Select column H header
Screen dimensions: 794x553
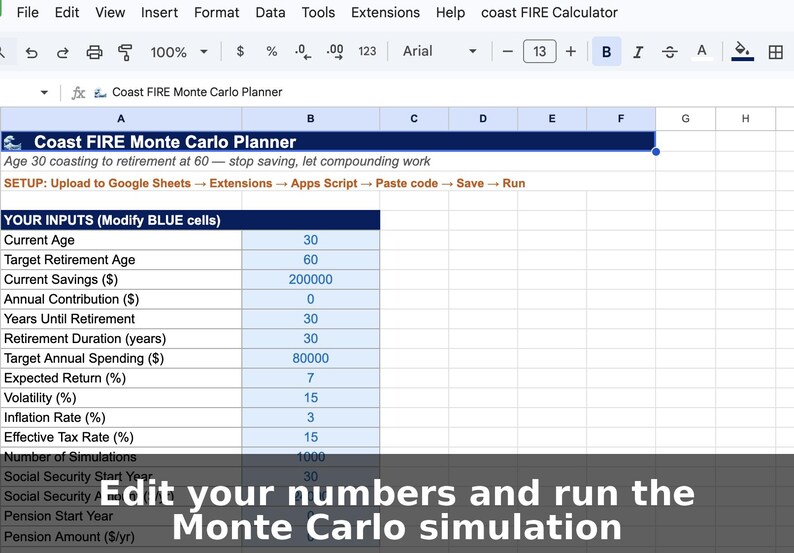tap(745, 118)
